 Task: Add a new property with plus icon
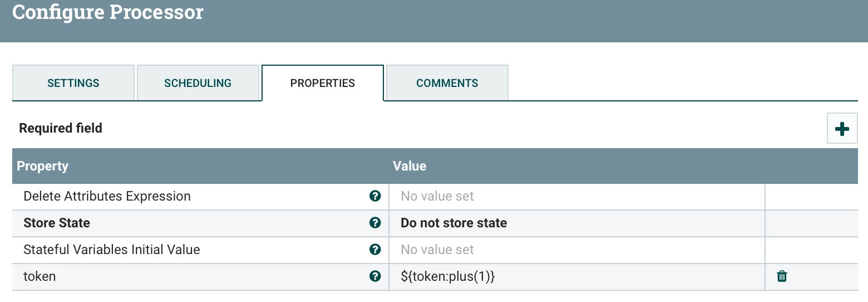(842, 129)
